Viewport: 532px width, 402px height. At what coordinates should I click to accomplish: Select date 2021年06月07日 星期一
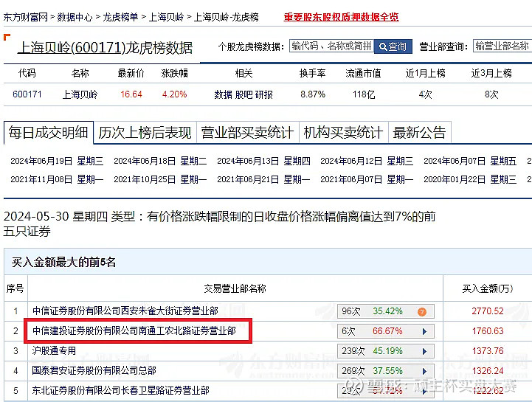[x=367, y=179]
